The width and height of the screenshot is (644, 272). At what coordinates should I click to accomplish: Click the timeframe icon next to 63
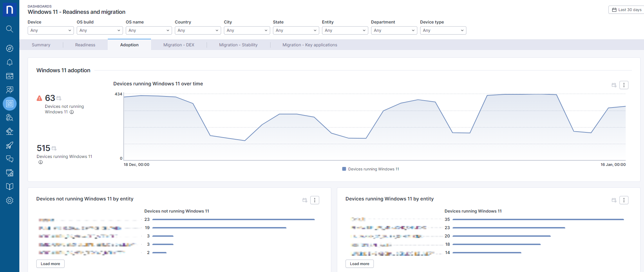[59, 99]
